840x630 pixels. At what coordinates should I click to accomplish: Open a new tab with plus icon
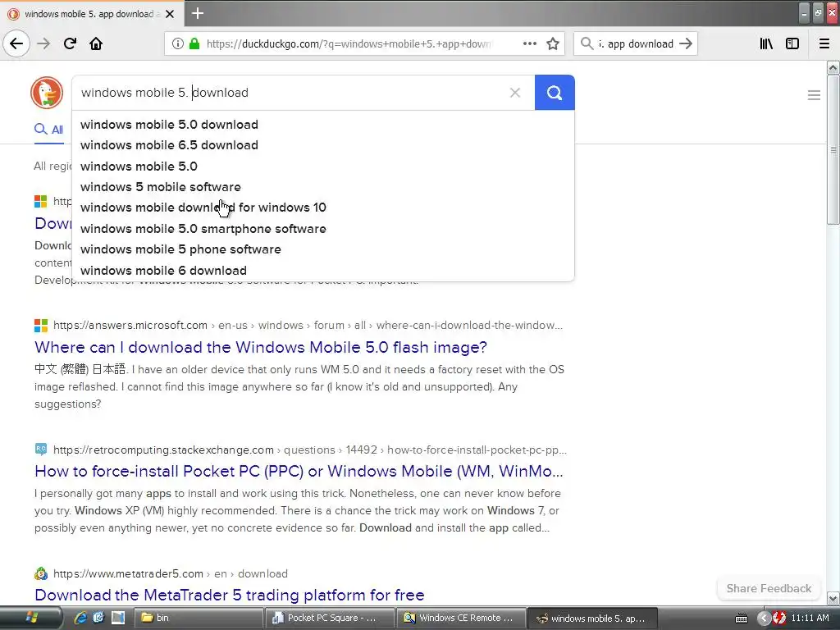pos(198,13)
